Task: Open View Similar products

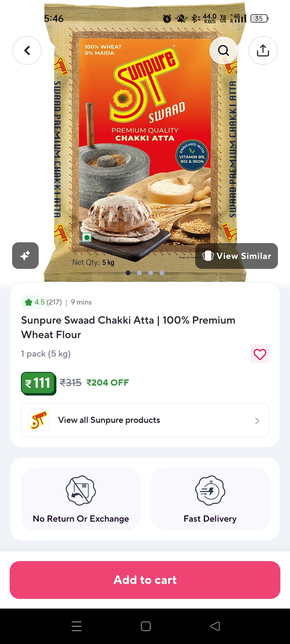Action: [x=237, y=256]
